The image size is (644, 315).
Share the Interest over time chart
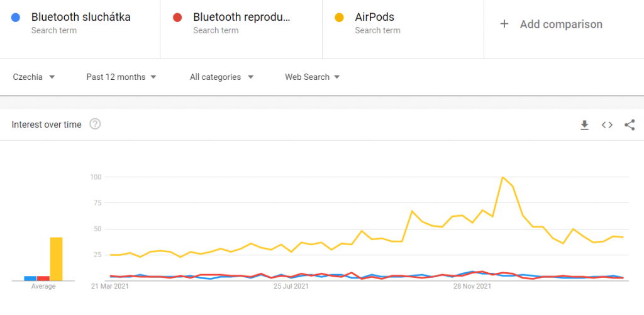(630, 125)
